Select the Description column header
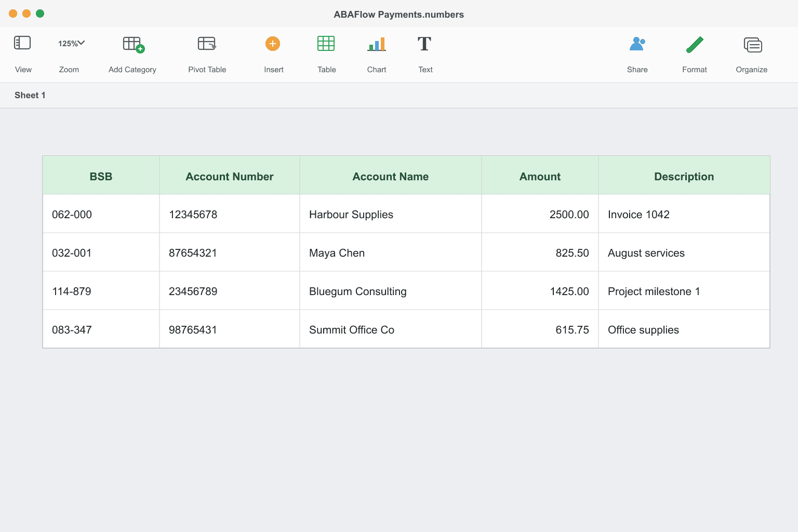Viewport: 798px width, 532px height. pos(684,176)
